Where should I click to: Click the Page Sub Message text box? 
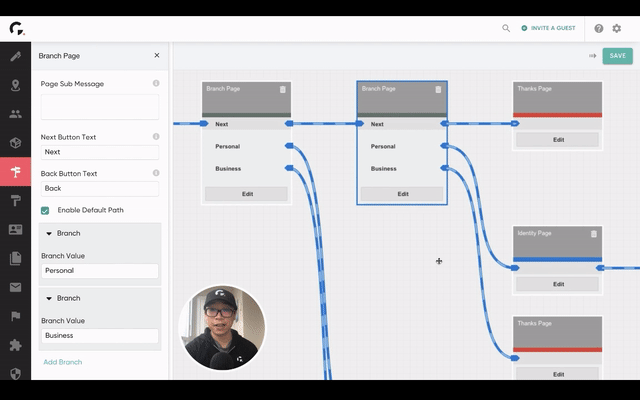tap(100, 107)
